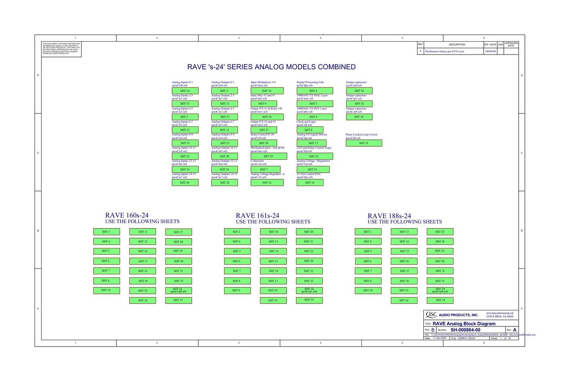
Task: Open SHT 31 box under Analog Outputs 4-5
Action: 225,117
